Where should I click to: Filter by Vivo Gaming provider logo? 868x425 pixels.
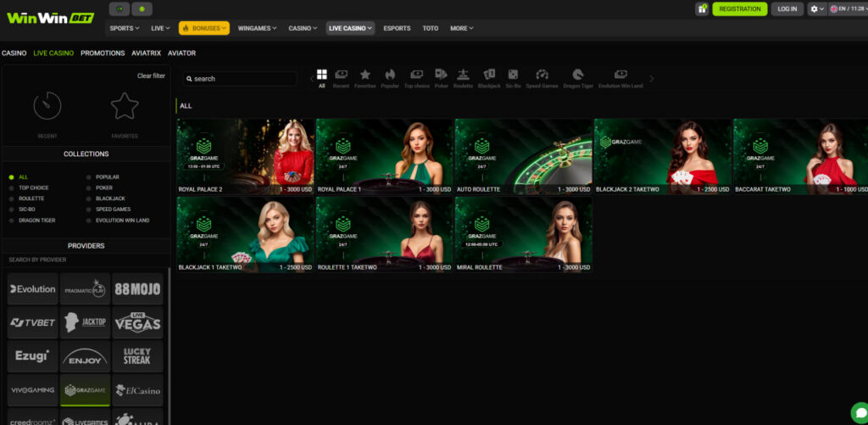(x=33, y=390)
